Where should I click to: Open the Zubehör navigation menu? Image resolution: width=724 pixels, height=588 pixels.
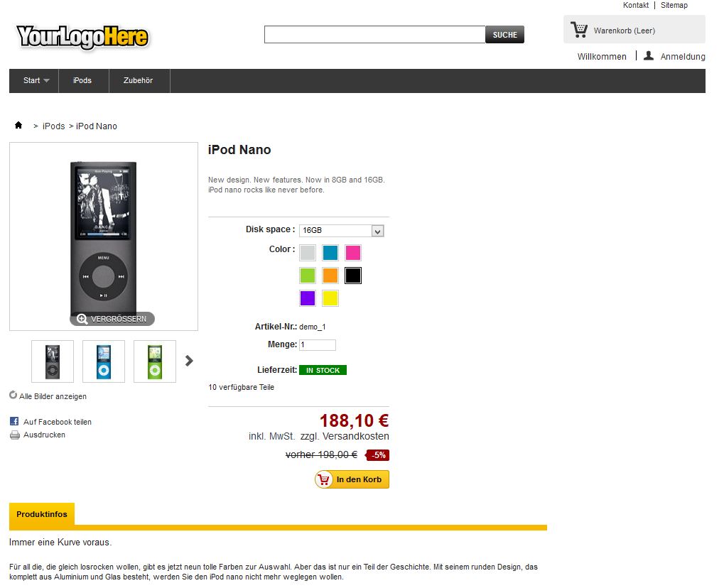pos(139,80)
